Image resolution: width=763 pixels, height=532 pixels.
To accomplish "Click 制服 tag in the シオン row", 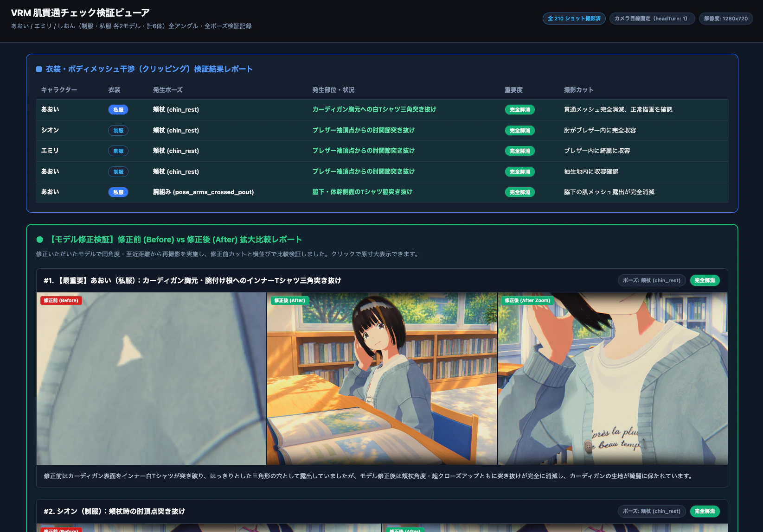I will (x=118, y=131).
